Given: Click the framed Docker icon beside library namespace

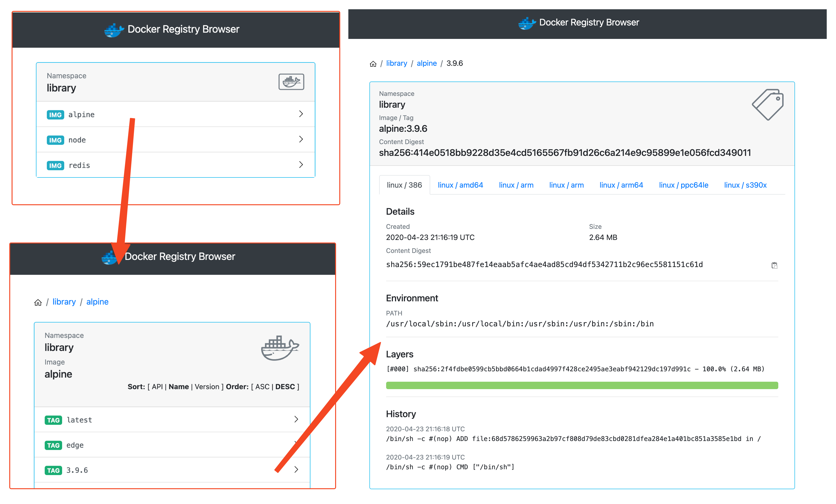Looking at the screenshot, I should click(x=291, y=82).
